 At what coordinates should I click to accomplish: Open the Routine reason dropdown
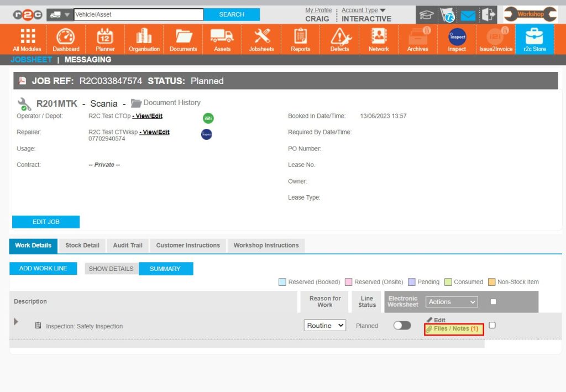(x=324, y=326)
